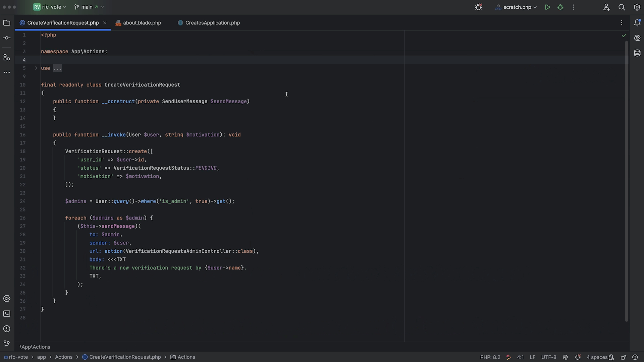Open the IDE Settings gear
Image resolution: width=644 pixels, height=362 pixels.
[x=637, y=7]
